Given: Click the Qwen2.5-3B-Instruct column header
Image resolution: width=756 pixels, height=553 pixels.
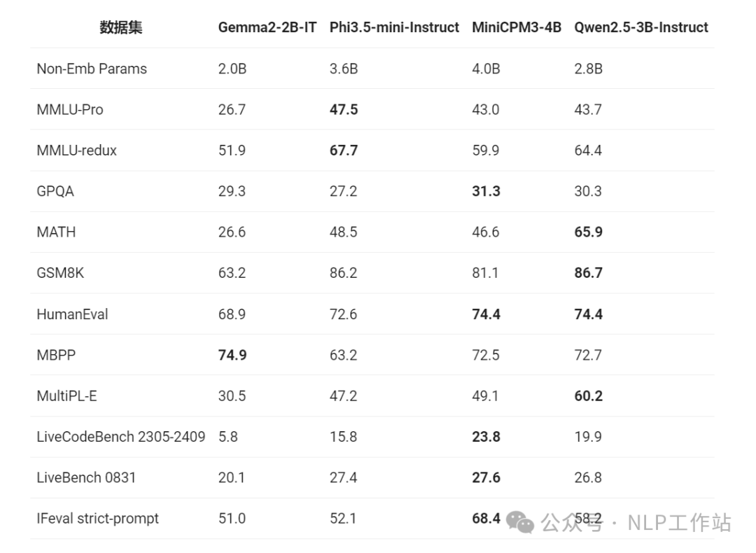Looking at the screenshot, I should tap(640, 27).
